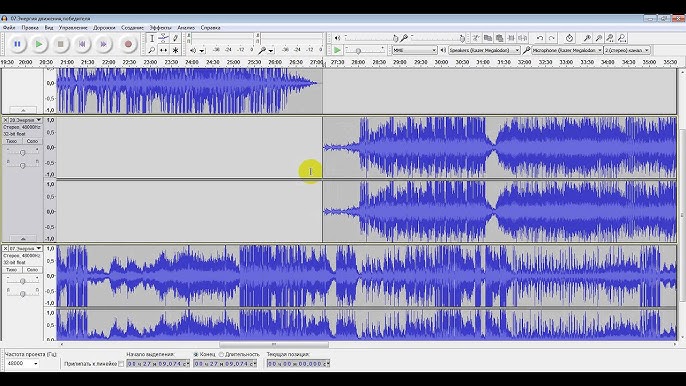Open the input meter microphone dropdown

(271, 51)
